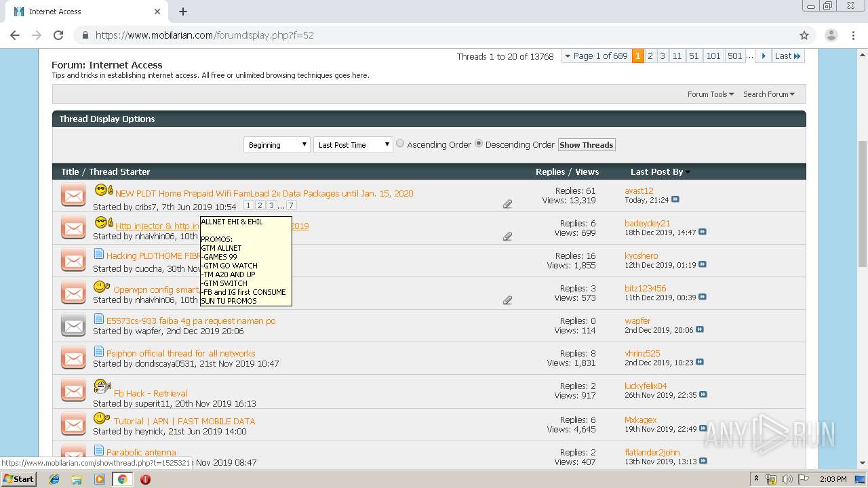This screenshot has width=868, height=488.
Task: Open Psiphon official thread for all networks
Action: click(180, 353)
